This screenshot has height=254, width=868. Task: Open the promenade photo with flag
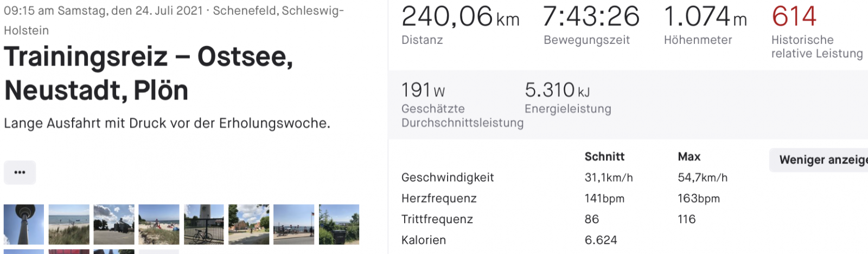coord(294,224)
